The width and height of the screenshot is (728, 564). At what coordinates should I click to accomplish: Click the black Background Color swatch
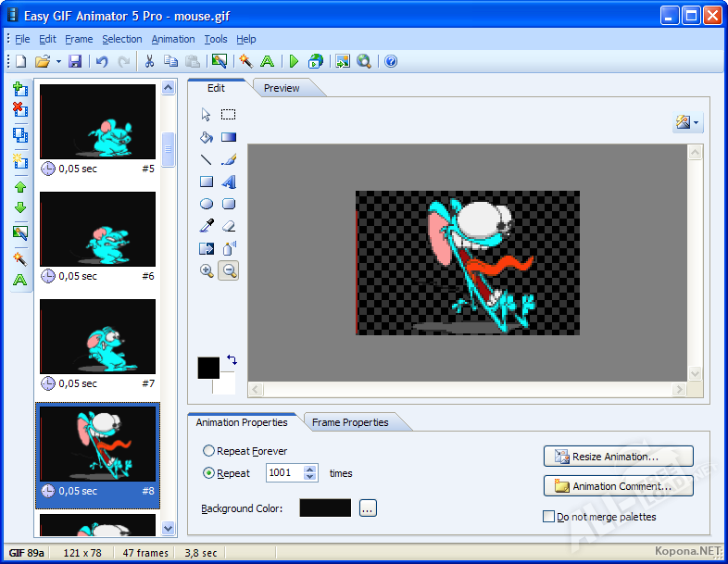pos(325,508)
